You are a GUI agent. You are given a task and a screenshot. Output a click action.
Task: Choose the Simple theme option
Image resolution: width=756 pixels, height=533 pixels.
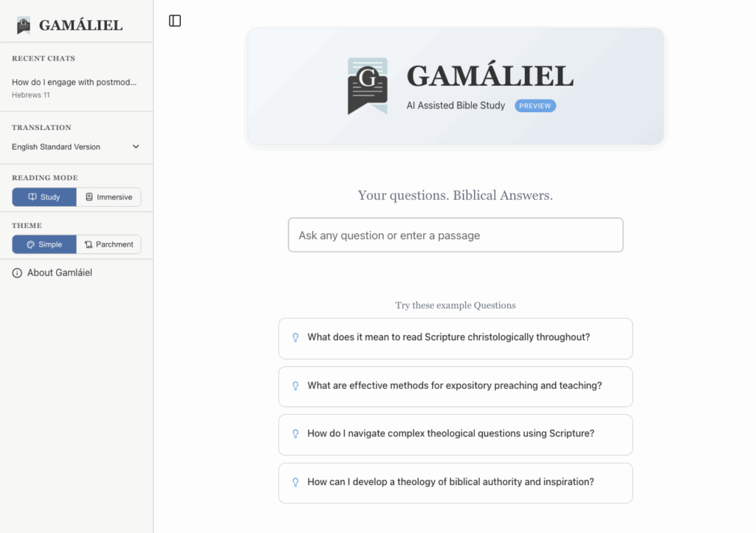(x=44, y=244)
